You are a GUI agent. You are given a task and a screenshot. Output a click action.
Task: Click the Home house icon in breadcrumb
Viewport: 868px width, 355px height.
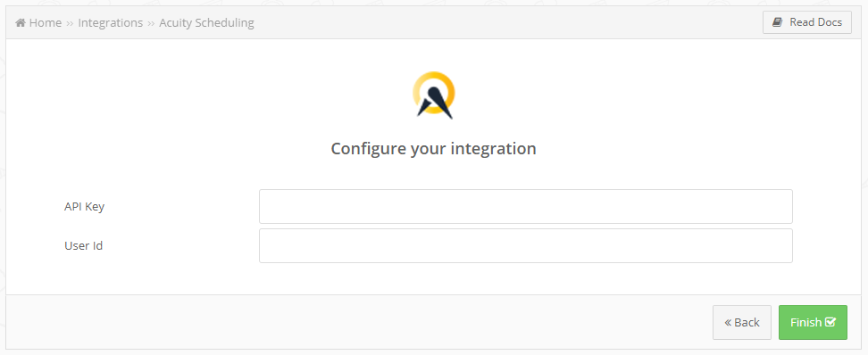pyautogui.click(x=21, y=22)
